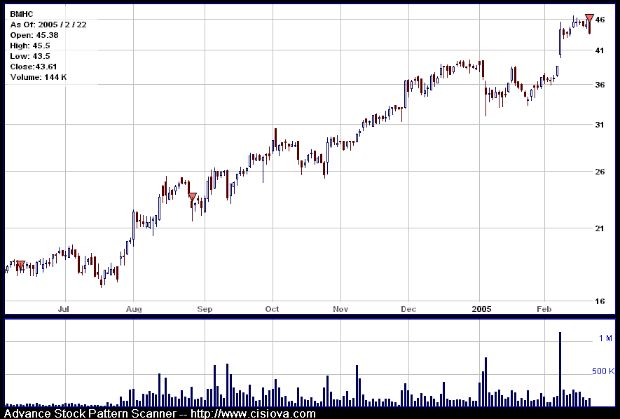
Task: Click the Dec month label
Action: 408,309
